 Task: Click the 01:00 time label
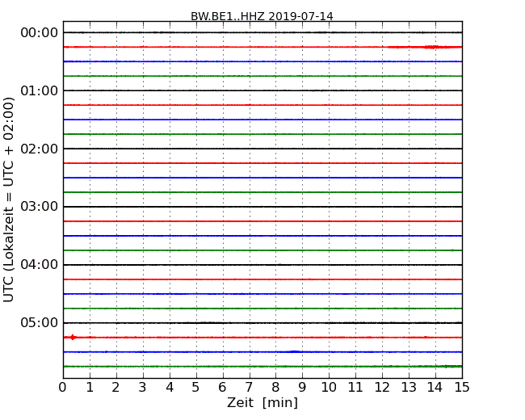click(40, 90)
